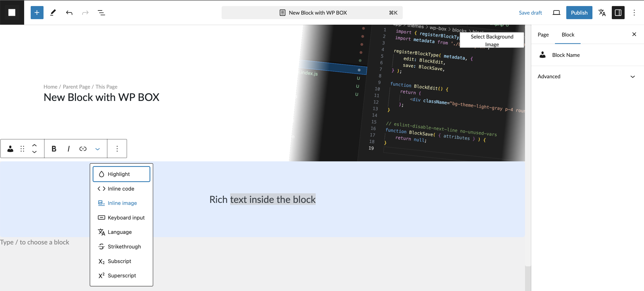Screen dimensions: 644x291
Task: Open command palette with document title
Action: point(312,13)
